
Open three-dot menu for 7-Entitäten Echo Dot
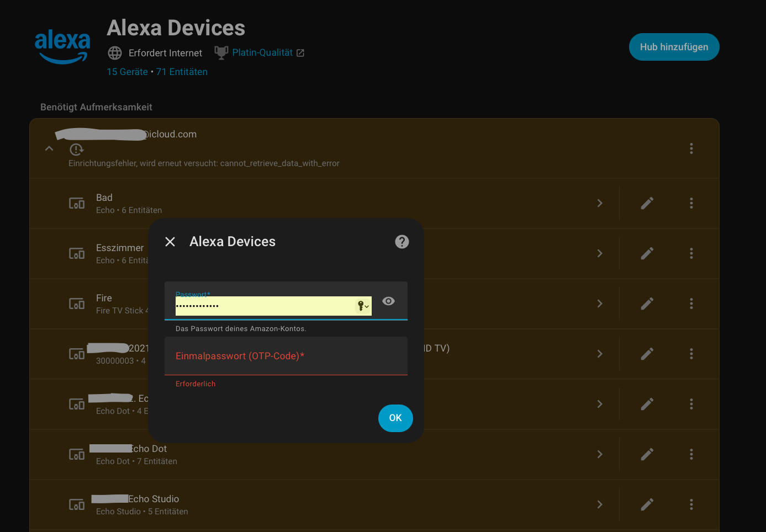(x=691, y=455)
